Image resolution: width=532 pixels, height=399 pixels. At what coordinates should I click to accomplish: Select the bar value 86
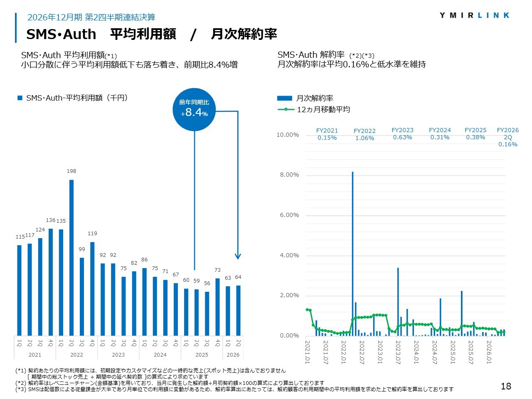click(x=144, y=260)
